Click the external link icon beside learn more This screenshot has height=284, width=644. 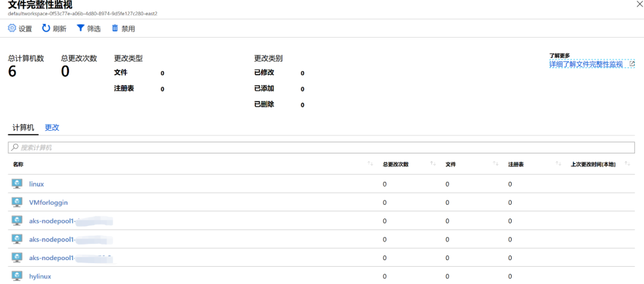click(x=632, y=64)
